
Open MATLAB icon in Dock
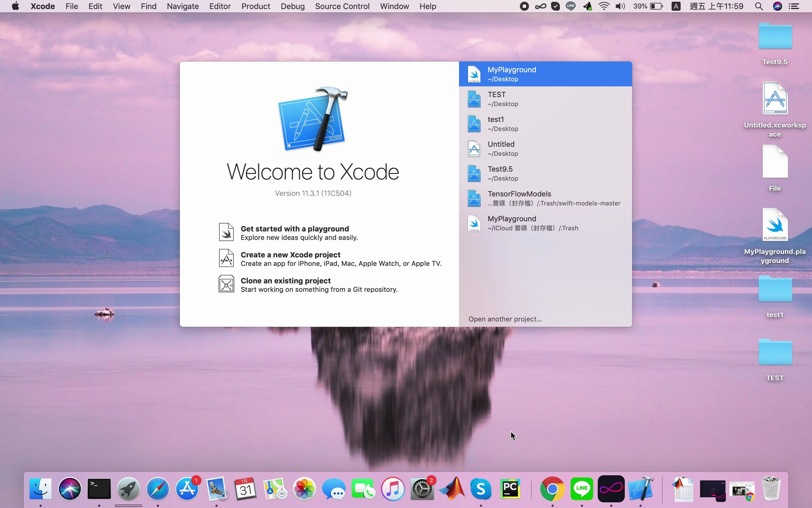coord(452,489)
